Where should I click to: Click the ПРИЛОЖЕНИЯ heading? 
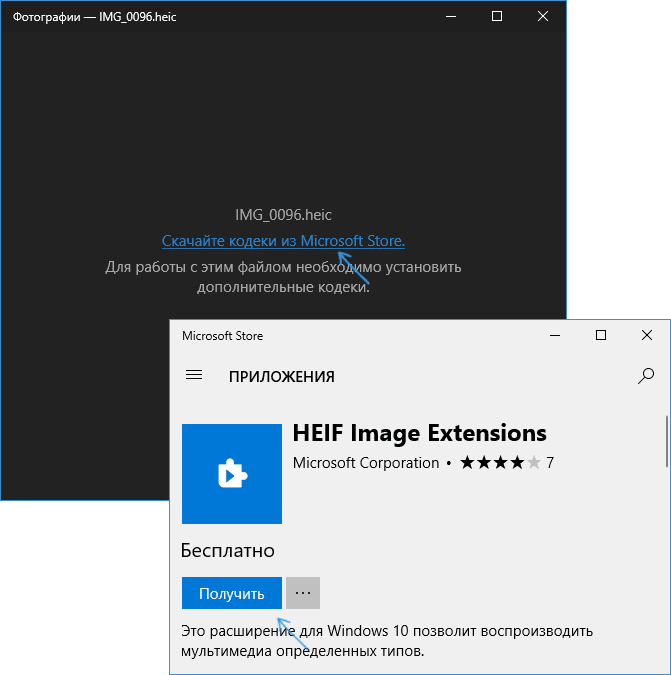tap(281, 377)
